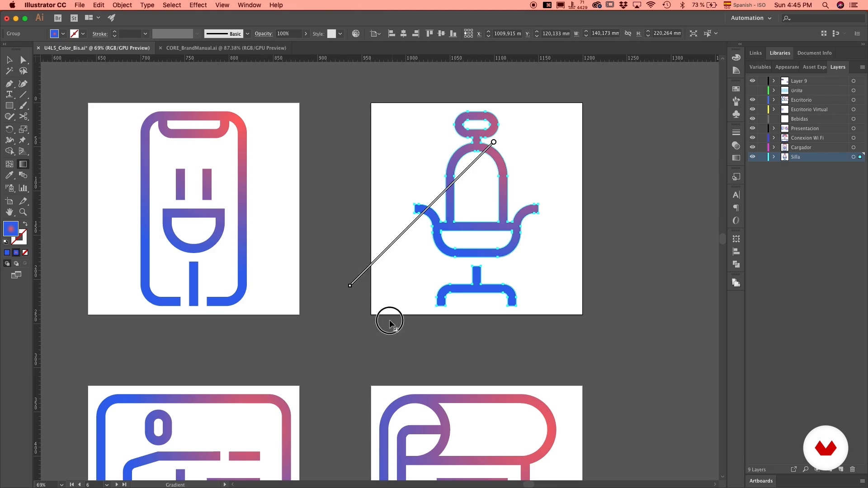Image resolution: width=868 pixels, height=488 pixels.
Task: Expand the Escritorio layer contents
Action: (x=774, y=100)
